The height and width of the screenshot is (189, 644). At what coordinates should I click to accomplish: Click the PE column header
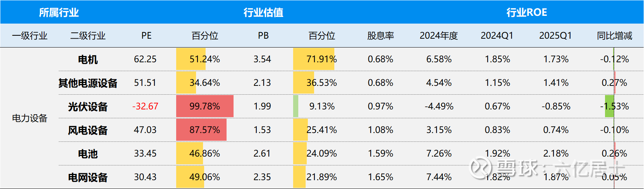tap(146, 36)
